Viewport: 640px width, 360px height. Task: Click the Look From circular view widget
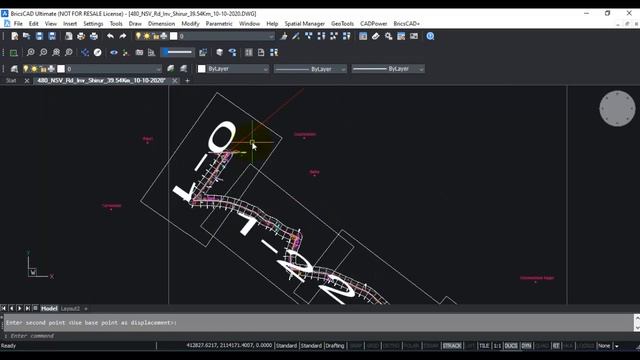click(x=617, y=109)
